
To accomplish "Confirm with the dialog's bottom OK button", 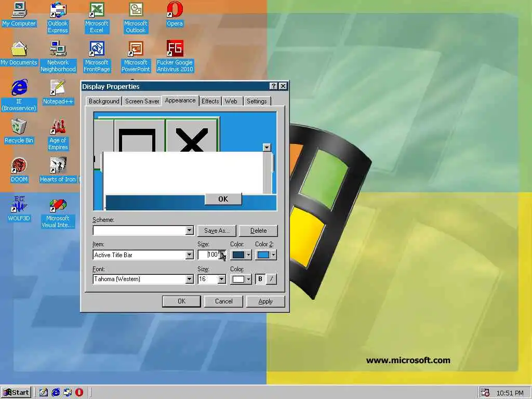I will pyautogui.click(x=181, y=301).
